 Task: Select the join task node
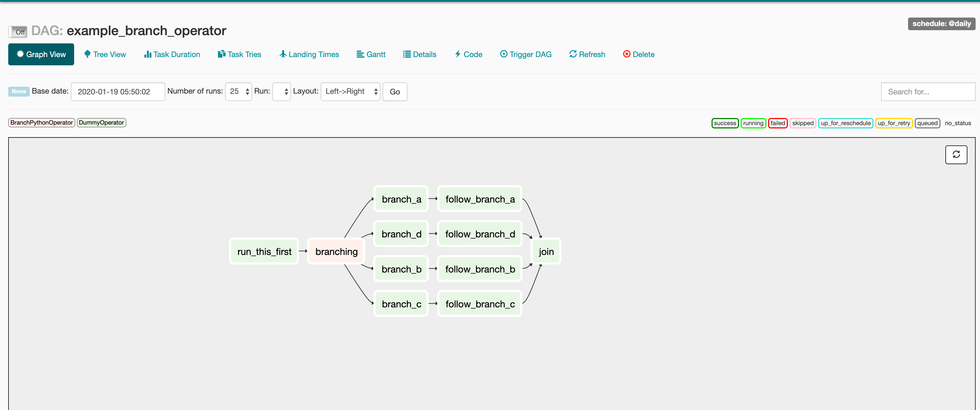pos(546,251)
